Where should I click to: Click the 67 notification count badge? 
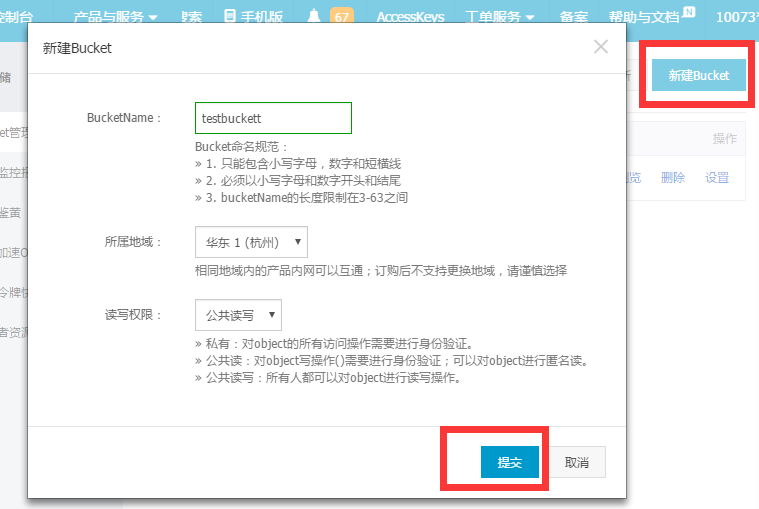pos(340,17)
